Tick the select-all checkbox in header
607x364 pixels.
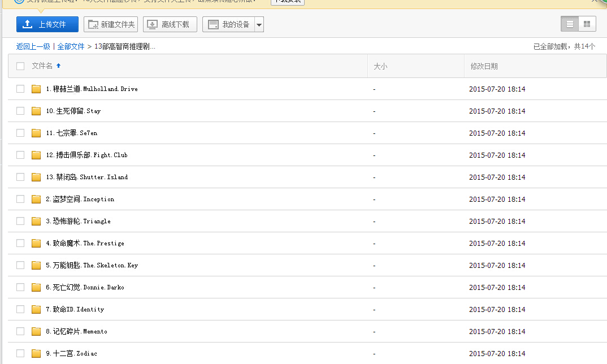(20, 66)
